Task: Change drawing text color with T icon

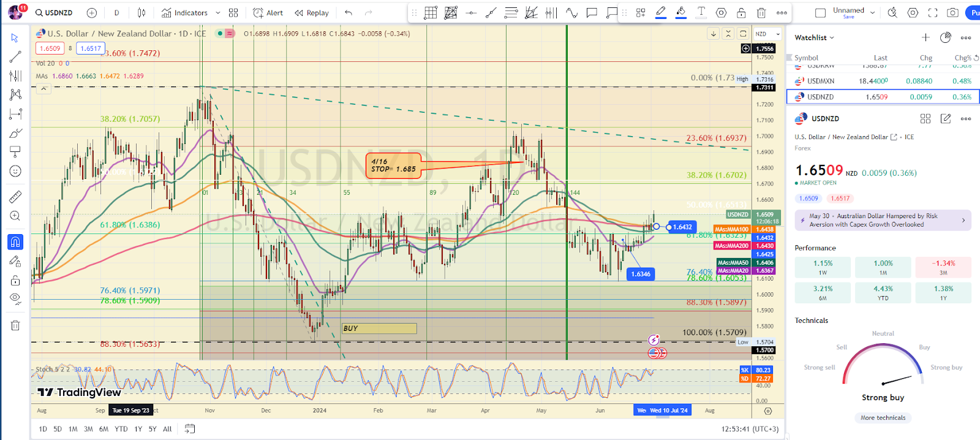Action: pyautogui.click(x=701, y=13)
